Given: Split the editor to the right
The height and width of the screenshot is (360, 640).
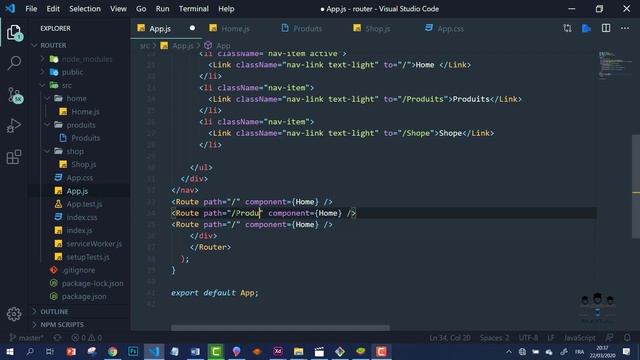Looking at the screenshot, I should 606,28.
